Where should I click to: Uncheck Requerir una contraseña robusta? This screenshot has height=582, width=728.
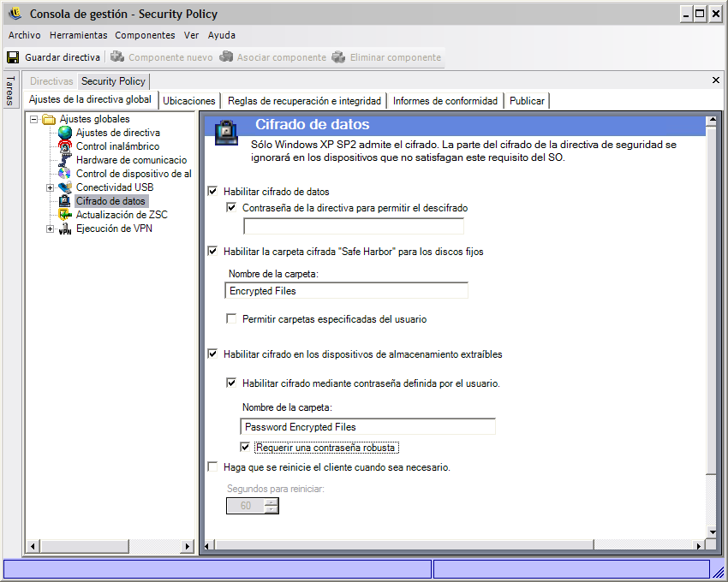coord(245,448)
